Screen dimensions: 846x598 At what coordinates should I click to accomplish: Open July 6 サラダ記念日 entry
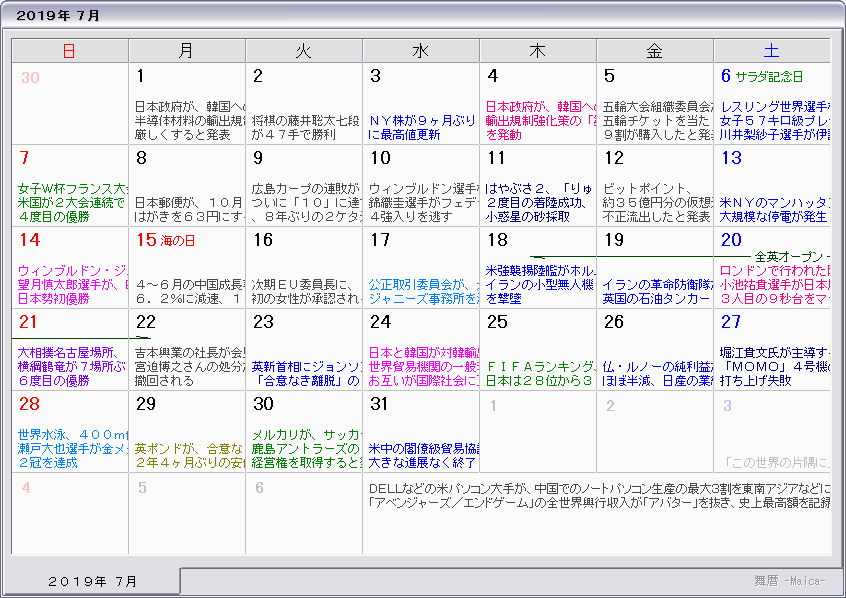[769, 77]
